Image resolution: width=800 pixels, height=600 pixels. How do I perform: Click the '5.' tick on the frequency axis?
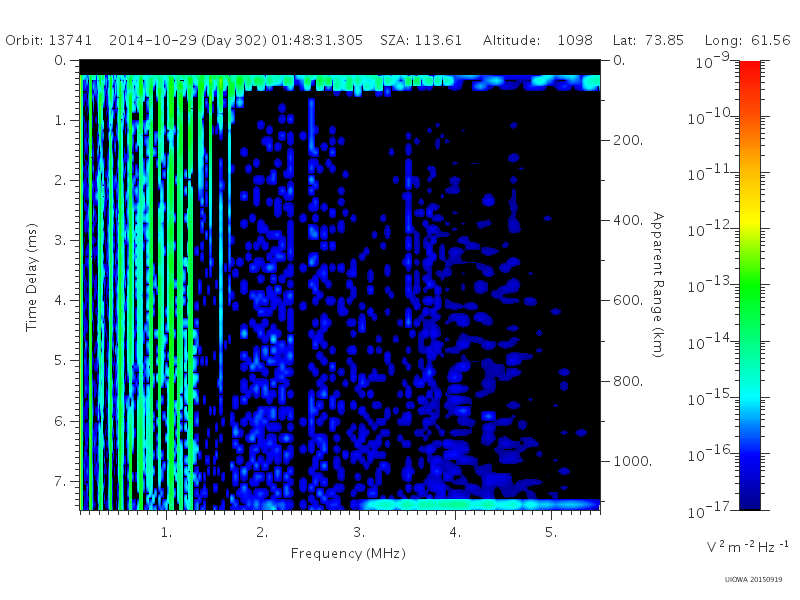click(x=551, y=533)
